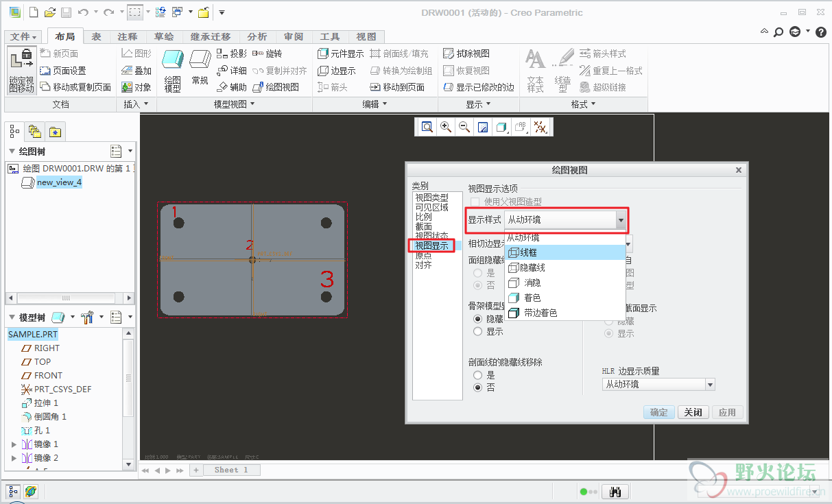Select the 锁定视图移动 lock view icon
The image size is (832, 504).
[21, 71]
